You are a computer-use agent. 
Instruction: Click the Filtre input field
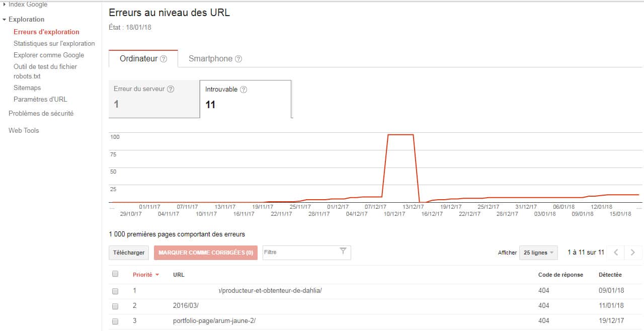coord(299,252)
